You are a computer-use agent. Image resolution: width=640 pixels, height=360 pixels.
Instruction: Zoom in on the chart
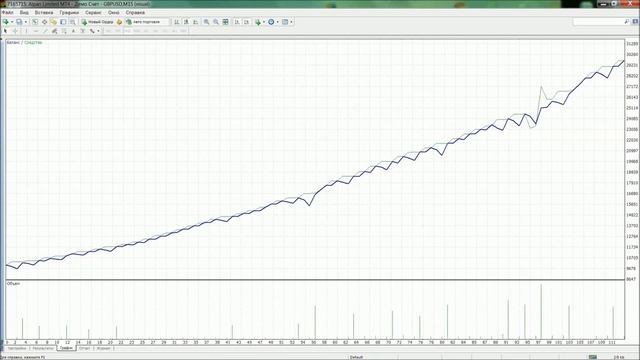[x=207, y=22]
